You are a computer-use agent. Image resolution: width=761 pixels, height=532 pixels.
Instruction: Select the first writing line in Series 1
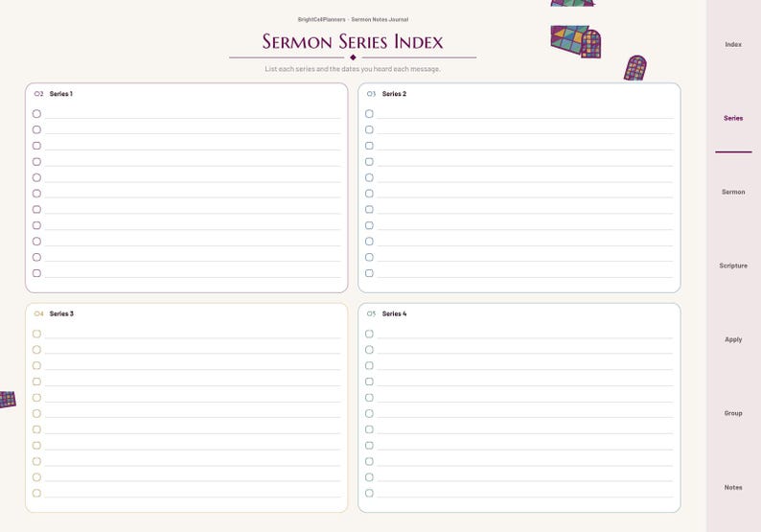click(x=193, y=115)
